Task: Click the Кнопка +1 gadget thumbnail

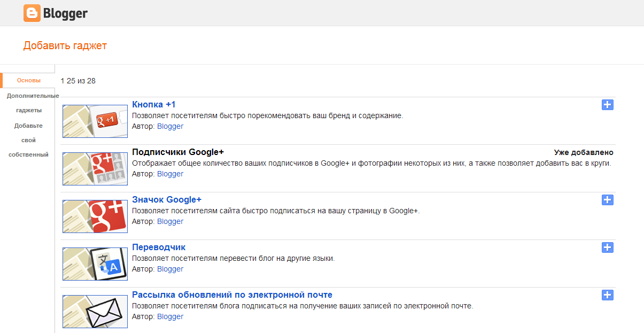Action: point(95,121)
